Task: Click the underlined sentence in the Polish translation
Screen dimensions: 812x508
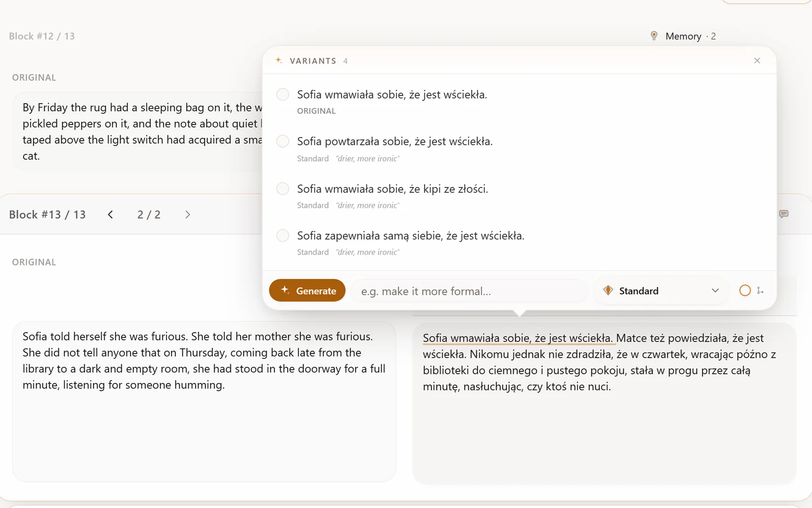Action: coord(518,338)
